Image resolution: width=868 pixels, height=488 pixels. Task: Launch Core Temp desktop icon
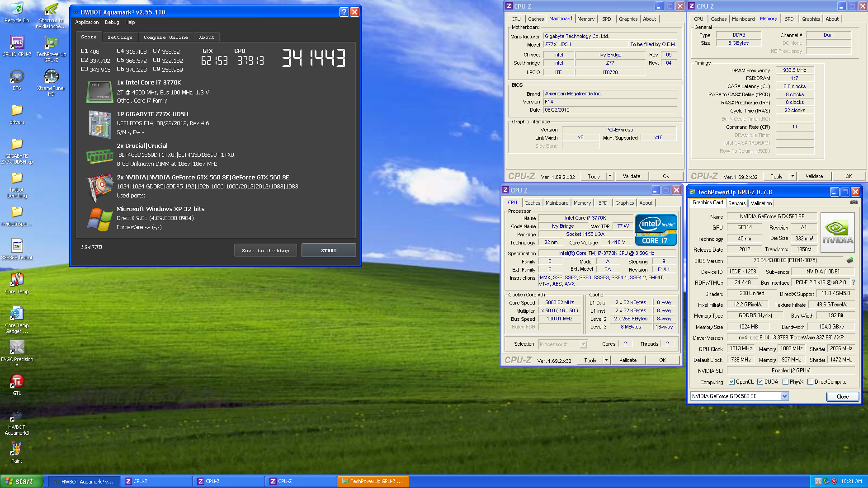(17, 283)
